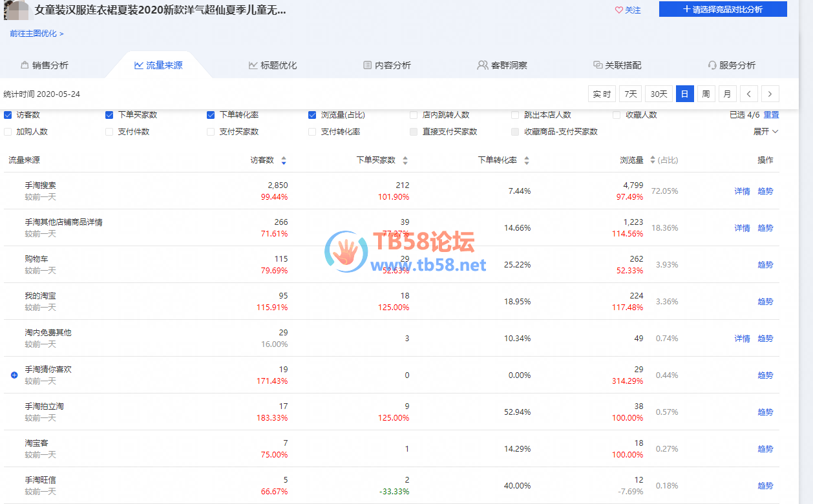Click 统计时间 2020-05-24 date text

click(x=42, y=94)
